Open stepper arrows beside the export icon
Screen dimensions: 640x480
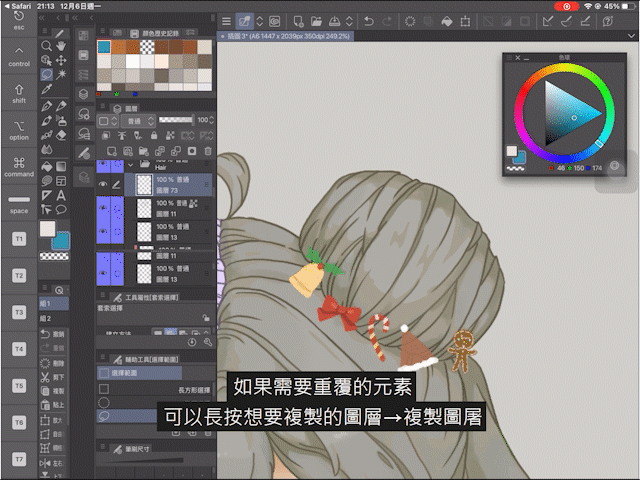(349, 21)
